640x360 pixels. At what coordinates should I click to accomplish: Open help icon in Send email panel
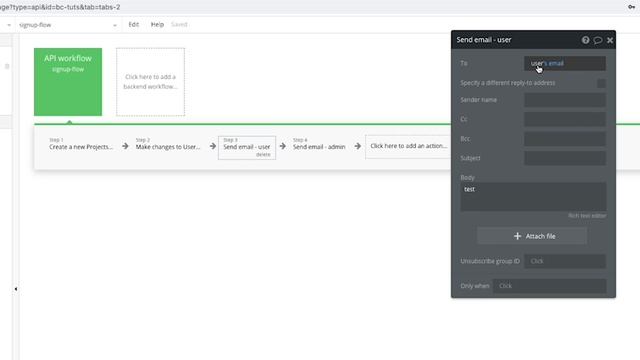(x=585, y=40)
